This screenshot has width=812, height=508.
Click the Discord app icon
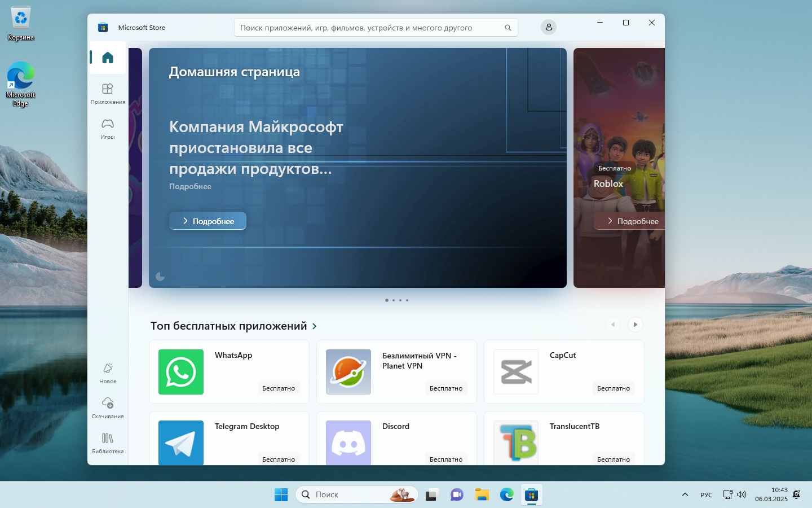[348, 443]
